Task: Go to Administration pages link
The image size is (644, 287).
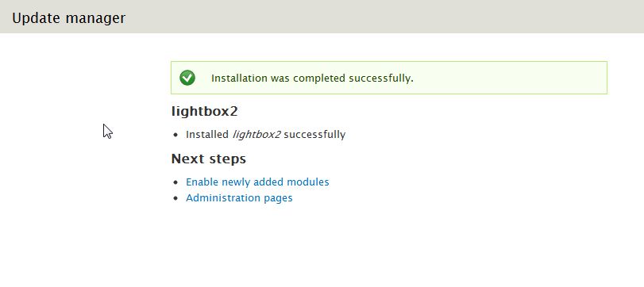Action: [239, 198]
